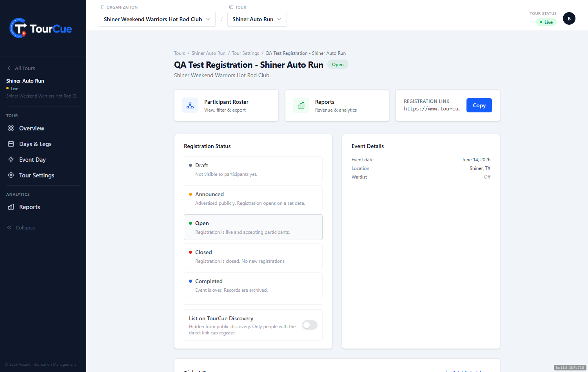
Task: Click the Organization building icon label
Action: (103, 7)
